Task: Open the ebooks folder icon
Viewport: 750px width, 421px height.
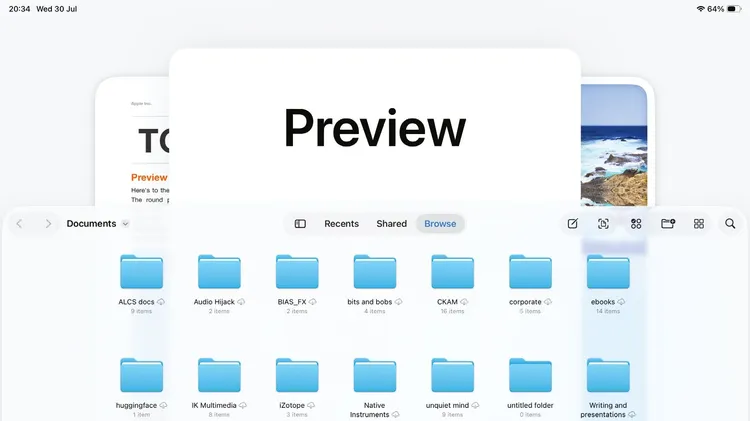Action: click(608, 271)
